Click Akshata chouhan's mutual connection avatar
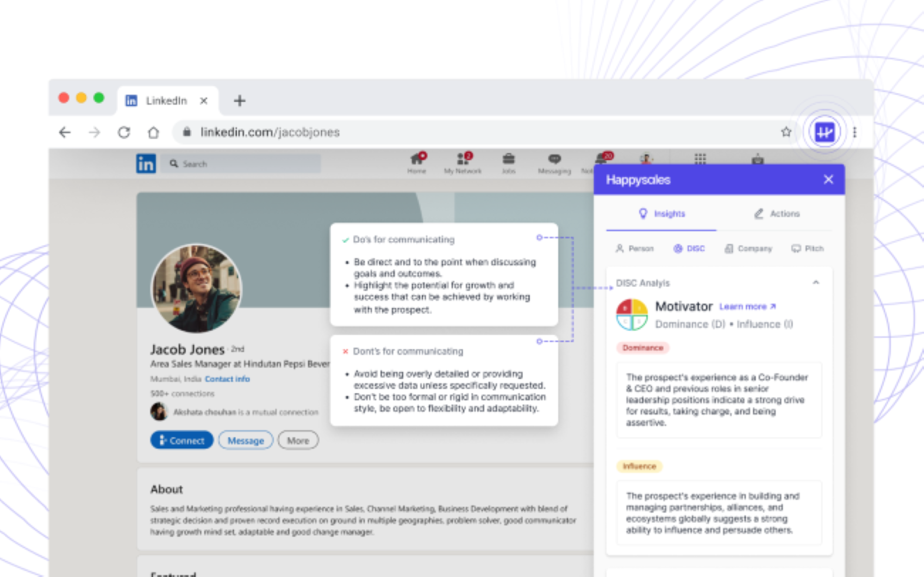The width and height of the screenshot is (924, 577). (159, 411)
